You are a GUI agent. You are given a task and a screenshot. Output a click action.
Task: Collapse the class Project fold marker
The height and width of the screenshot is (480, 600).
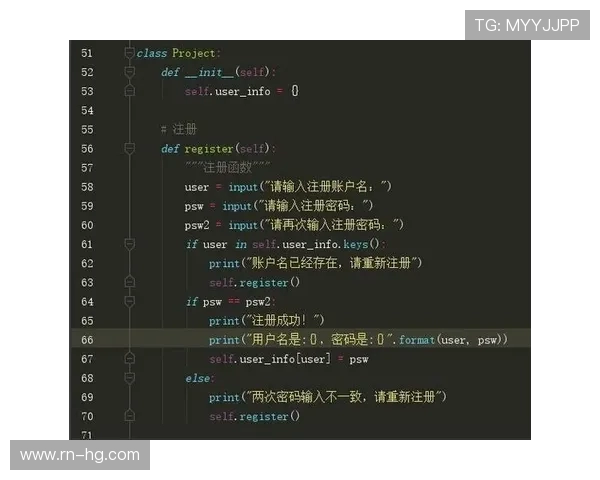pos(129,53)
